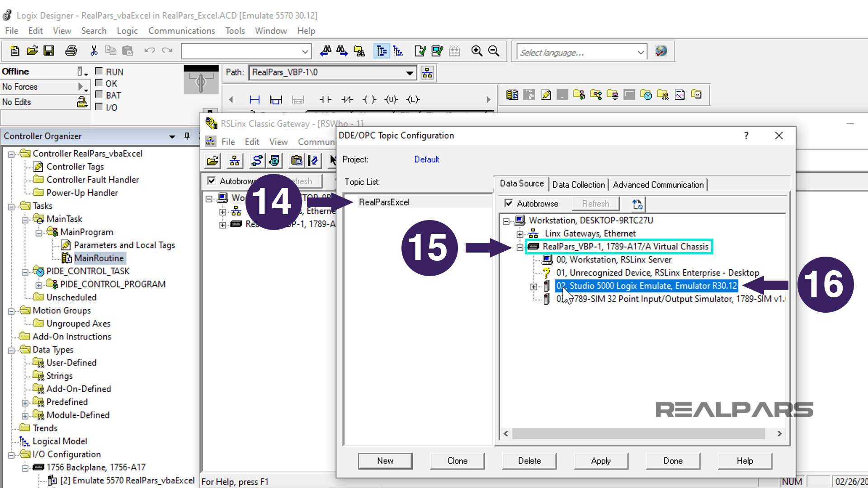Click browse icon next to Refresh button
The width and height of the screenshot is (868, 488).
[637, 204]
